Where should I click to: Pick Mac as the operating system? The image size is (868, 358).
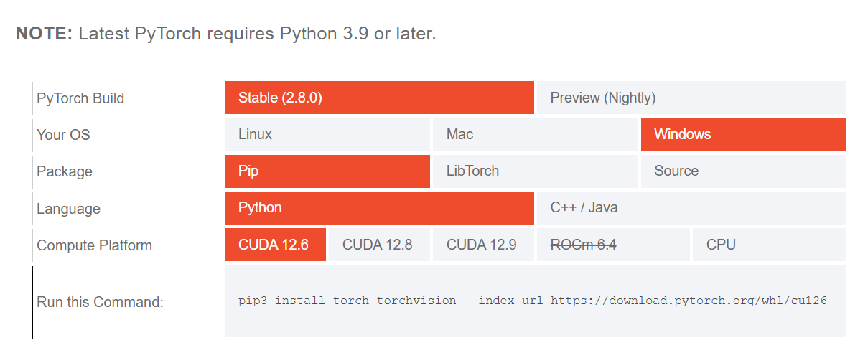536,134
